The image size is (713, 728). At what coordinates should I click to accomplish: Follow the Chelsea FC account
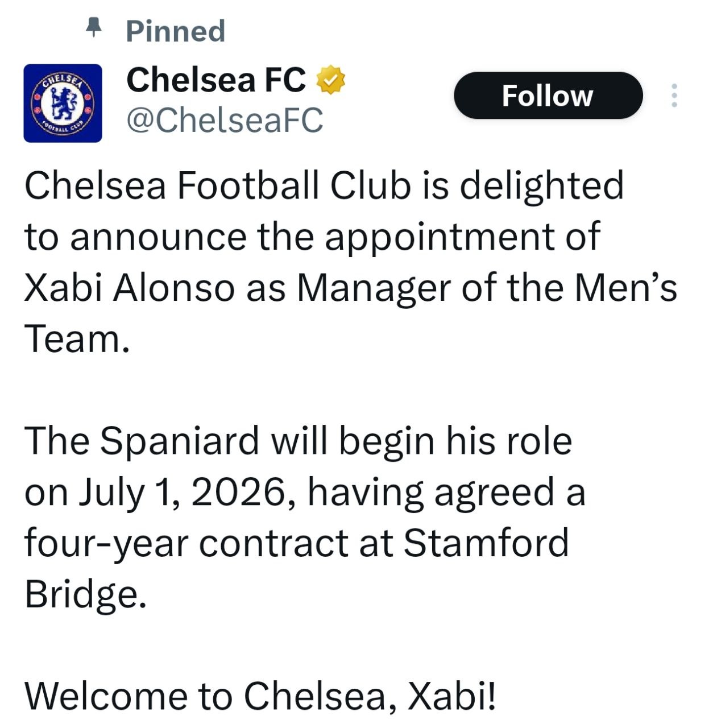tap(548, 96)
